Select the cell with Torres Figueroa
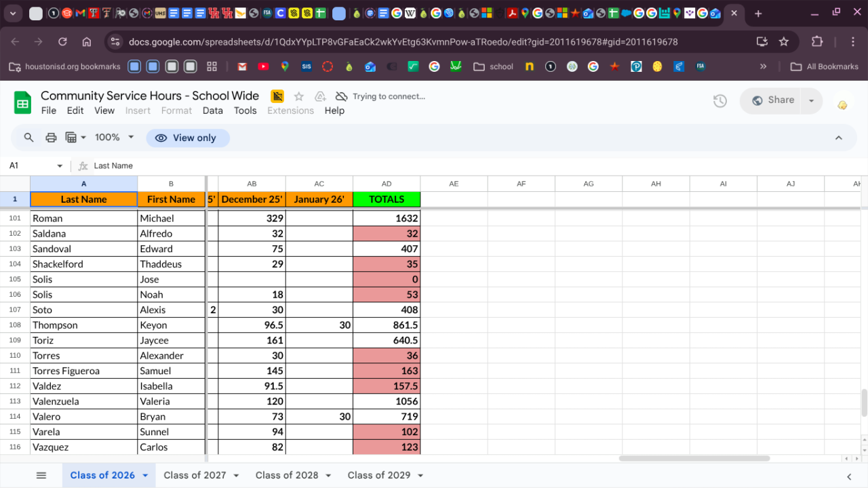Image resolution: width=868 pixels, height=488 pixels. pyautogui.click(x=83, y=371)
